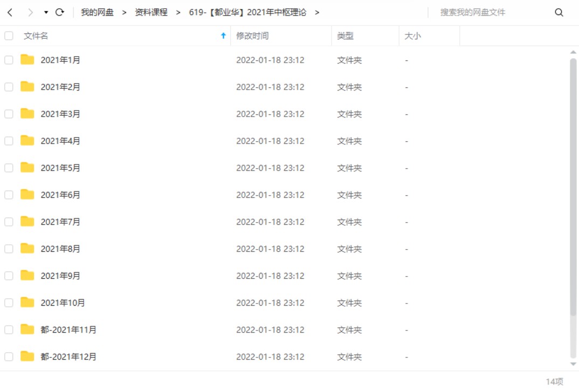This screenshot has width=579, height=392.
Task: Sort by 修改时间 column header
Action: 253,36
